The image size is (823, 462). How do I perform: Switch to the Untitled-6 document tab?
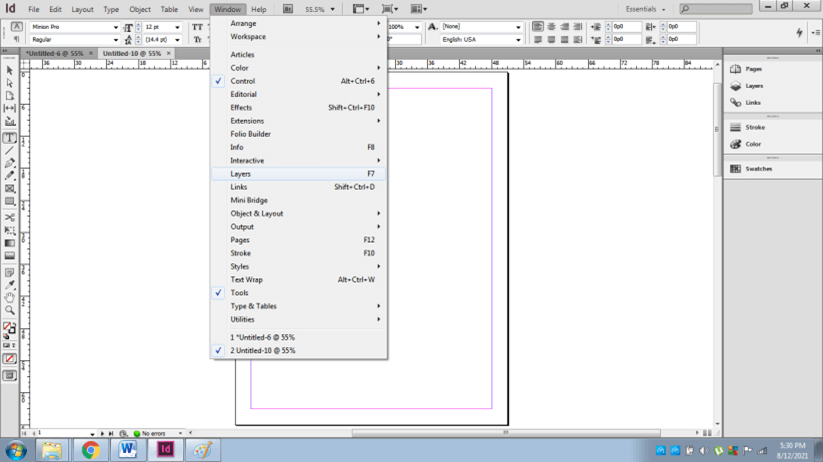coord(55,53)
